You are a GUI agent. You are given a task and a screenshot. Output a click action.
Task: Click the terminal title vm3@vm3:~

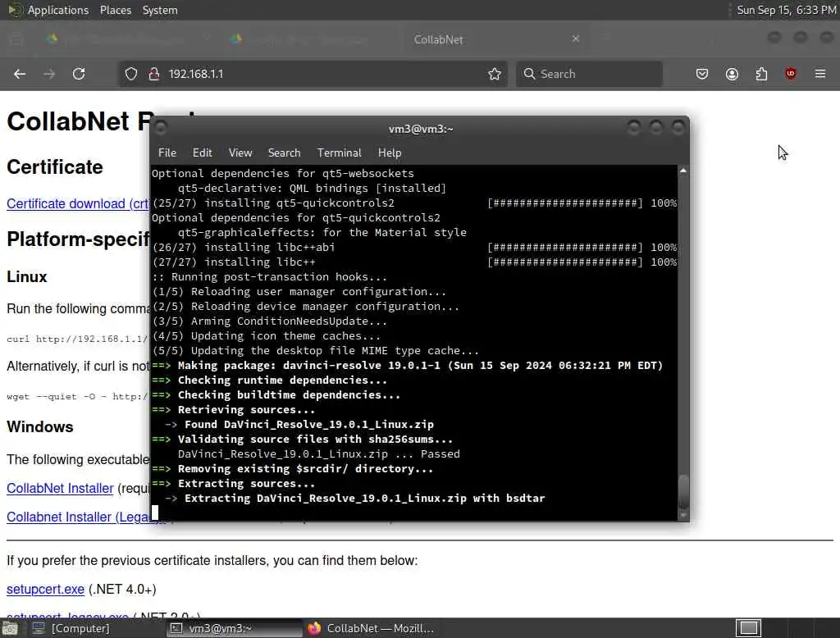pos(421,129)
